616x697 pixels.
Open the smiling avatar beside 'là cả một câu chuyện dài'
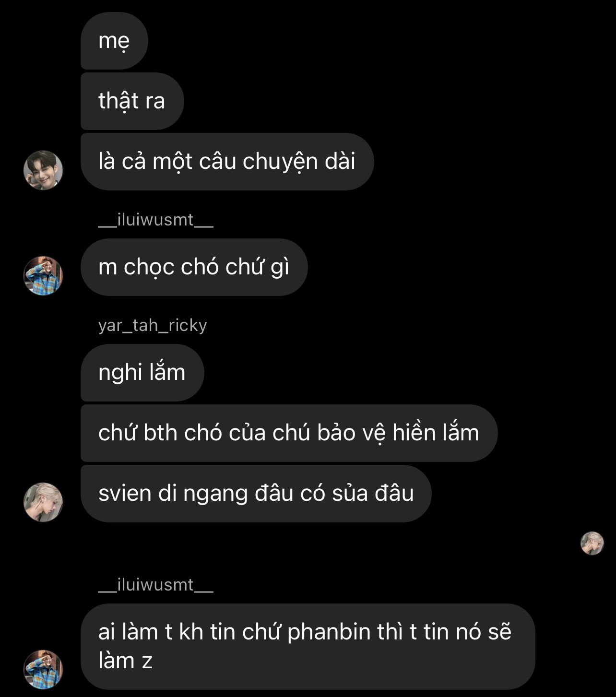43,170
